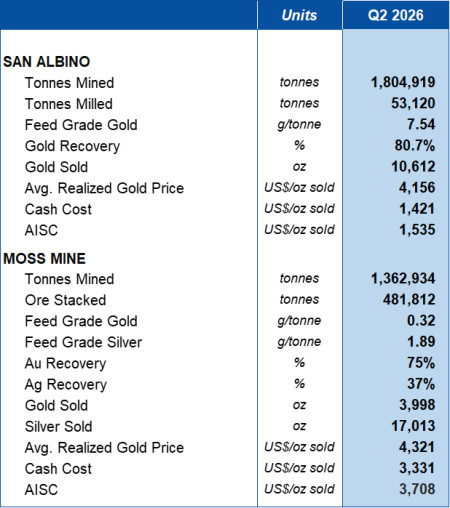The width and height of the screenshot is (450, 508).
Task: Click the Feed Grade Silver label
Action: [83, 342]
